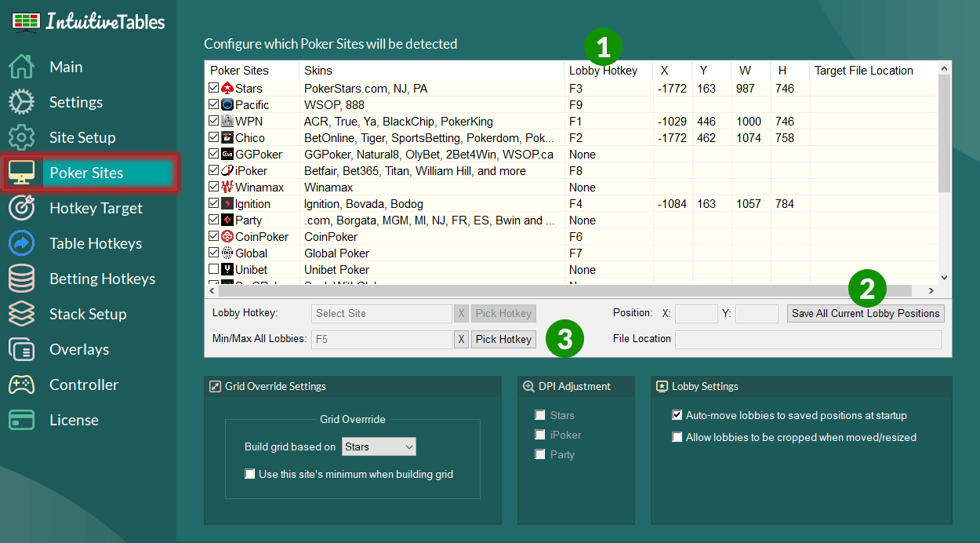This screenshot has width=980, height=543.
Task: Click the Stack Setup layers icon
Action: click(x=21, y=314)
